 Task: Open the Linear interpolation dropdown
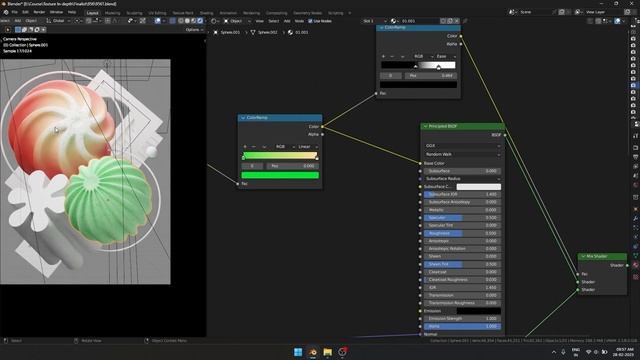[307, 147]
